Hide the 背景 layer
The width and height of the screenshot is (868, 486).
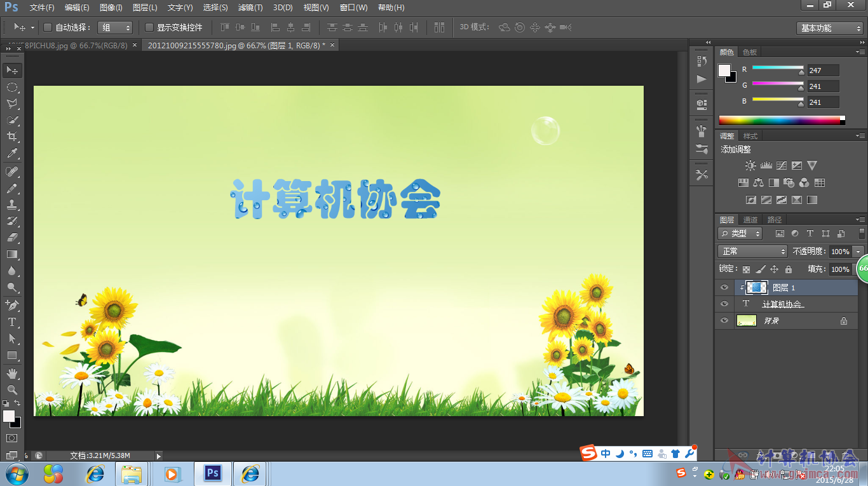[x=724, y=321]
